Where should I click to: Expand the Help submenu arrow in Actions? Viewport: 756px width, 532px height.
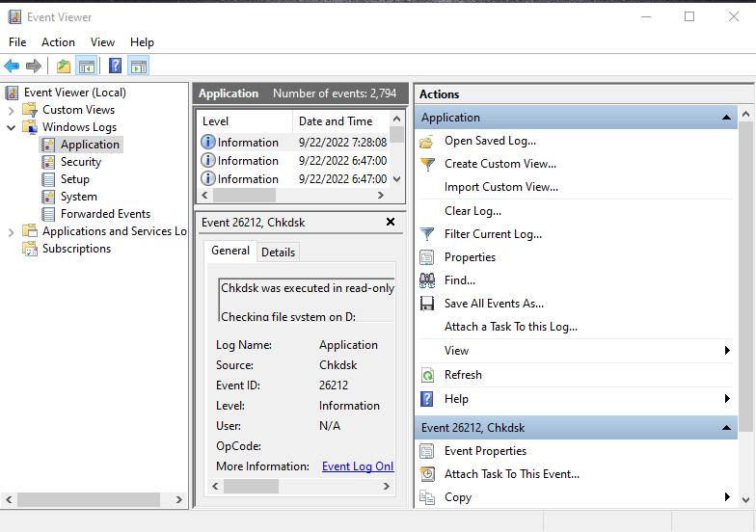(x=727, y=399)
